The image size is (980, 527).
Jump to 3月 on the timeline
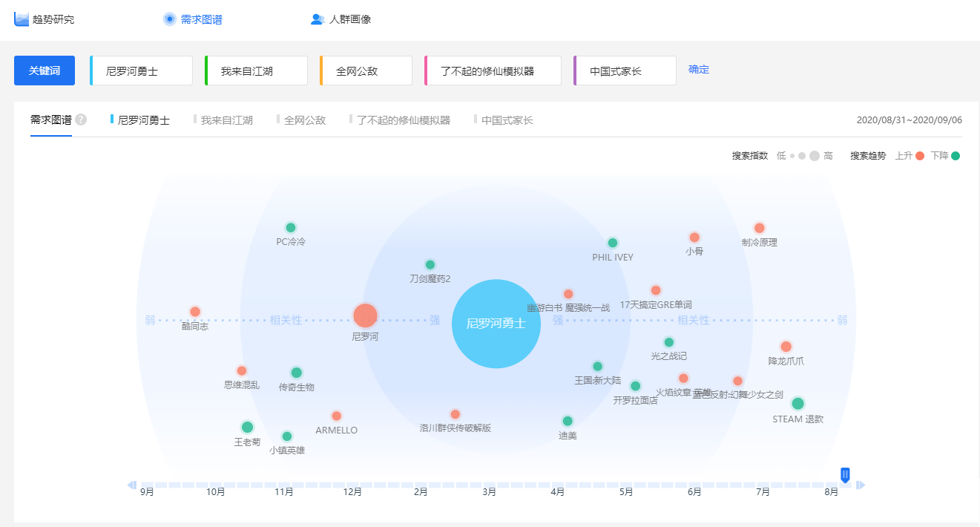[489, 491]
